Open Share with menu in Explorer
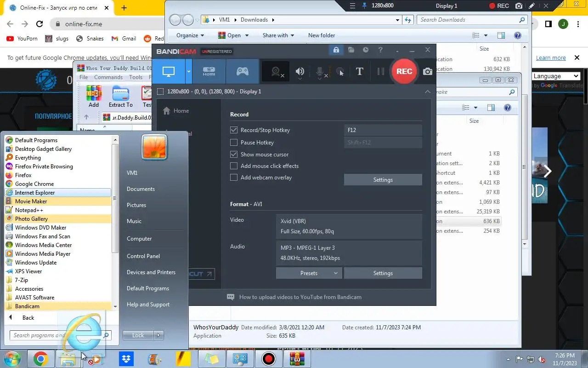588x368 pixels. pos(278,35)
